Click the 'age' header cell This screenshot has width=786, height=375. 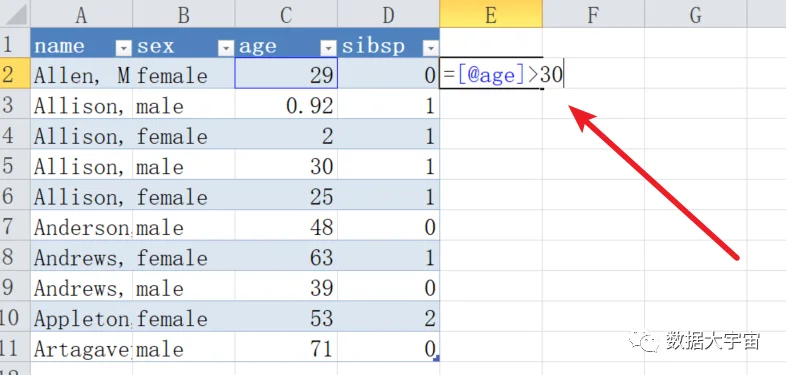click(x=286, y=43)
